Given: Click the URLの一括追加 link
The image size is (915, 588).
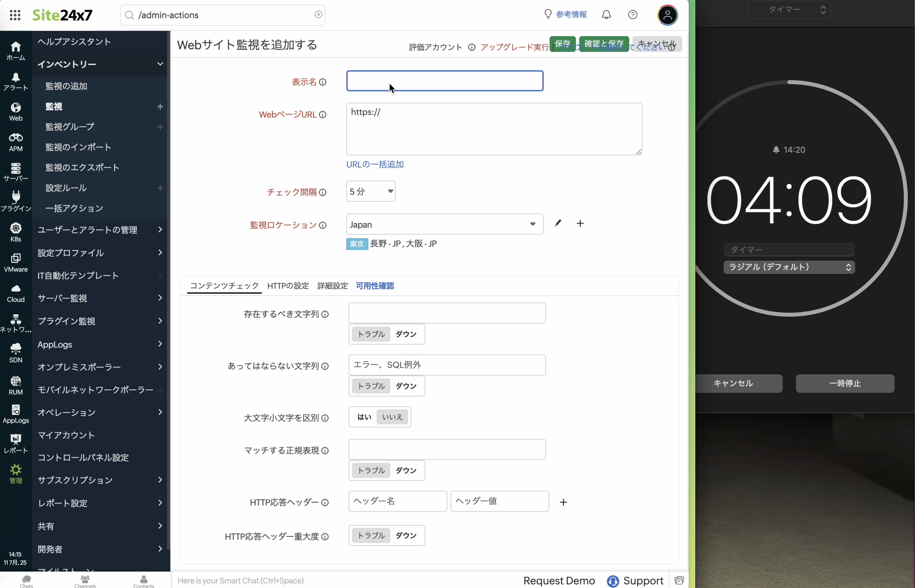Looking at the screenshot, I should [x=375, y=164].
